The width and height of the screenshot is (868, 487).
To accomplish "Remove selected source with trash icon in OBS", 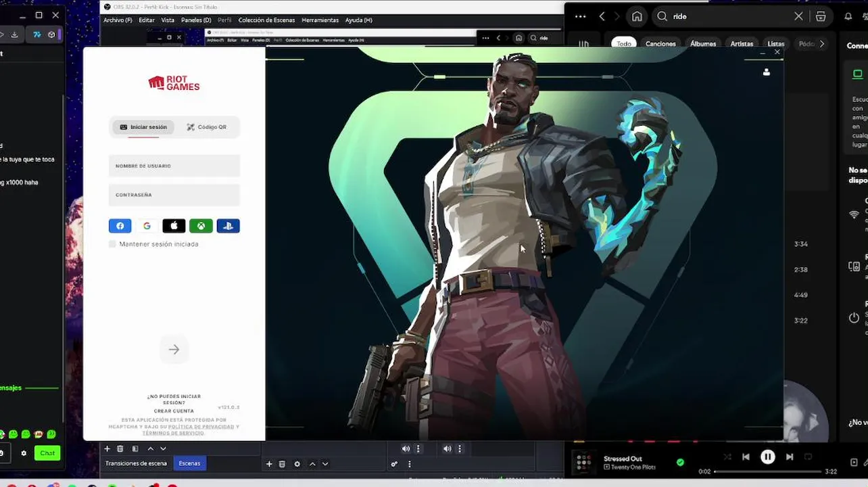I will (x=282, y=464).
